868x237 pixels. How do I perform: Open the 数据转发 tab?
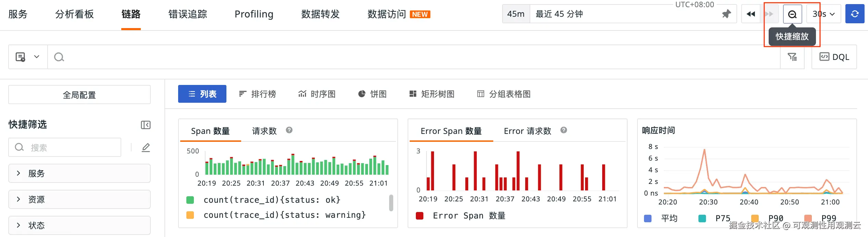[x=320, y=14]
